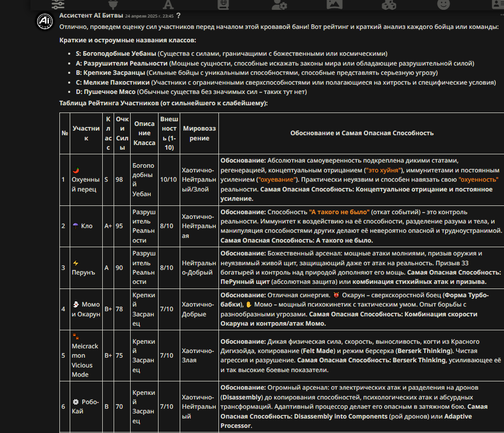
Task: Click participant name Meicrackmon Vicious Mode
Action: tap(85, 360)
